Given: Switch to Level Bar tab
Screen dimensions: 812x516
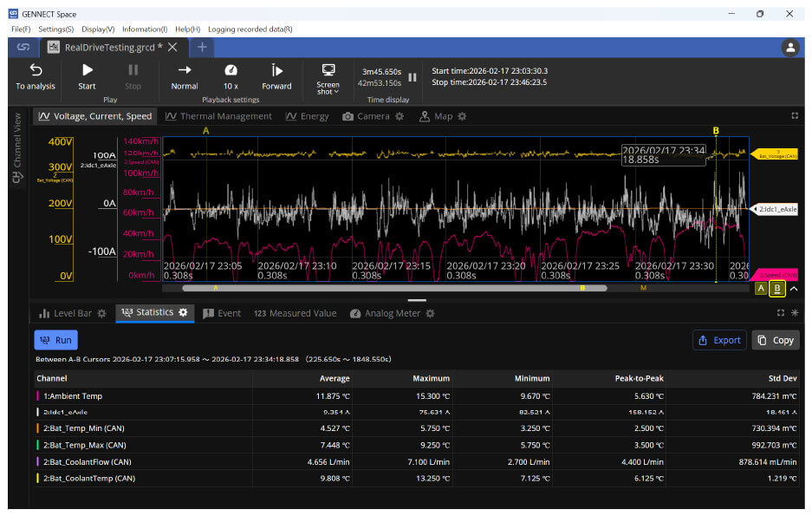Looking at the screenshot, I should tap(67, 313).
